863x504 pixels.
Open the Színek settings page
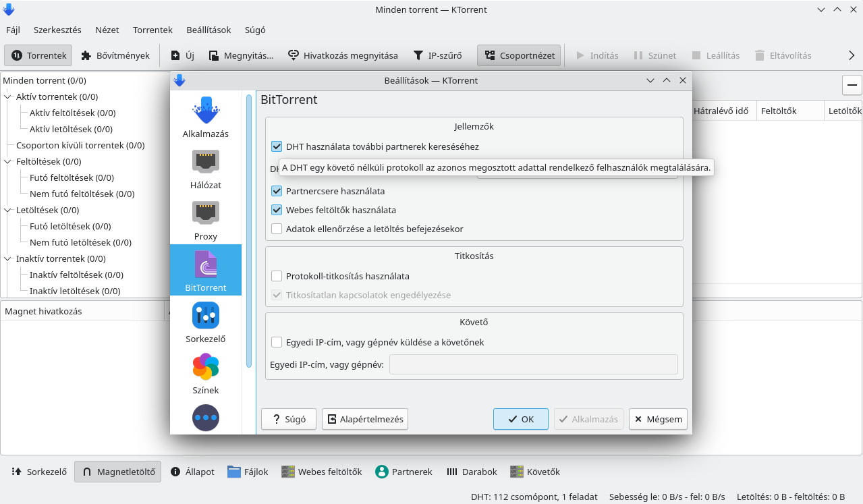pos(206,373)
